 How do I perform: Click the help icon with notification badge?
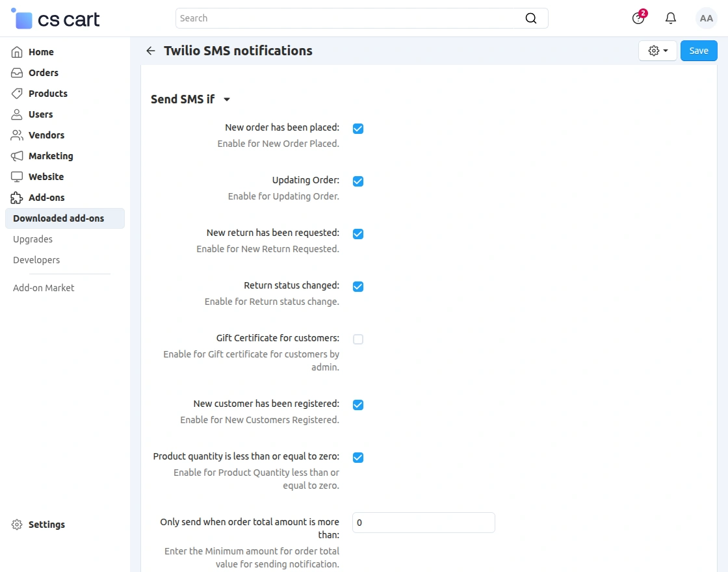(638, 18)
